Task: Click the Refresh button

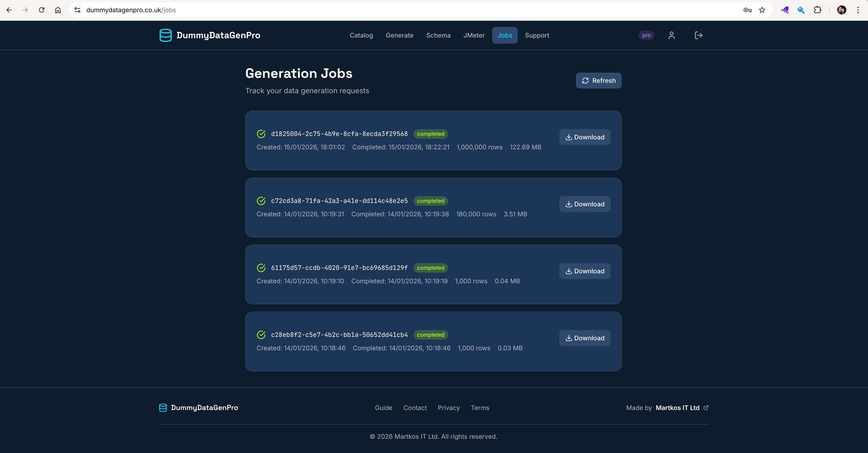Action: [x=599, y=81]
